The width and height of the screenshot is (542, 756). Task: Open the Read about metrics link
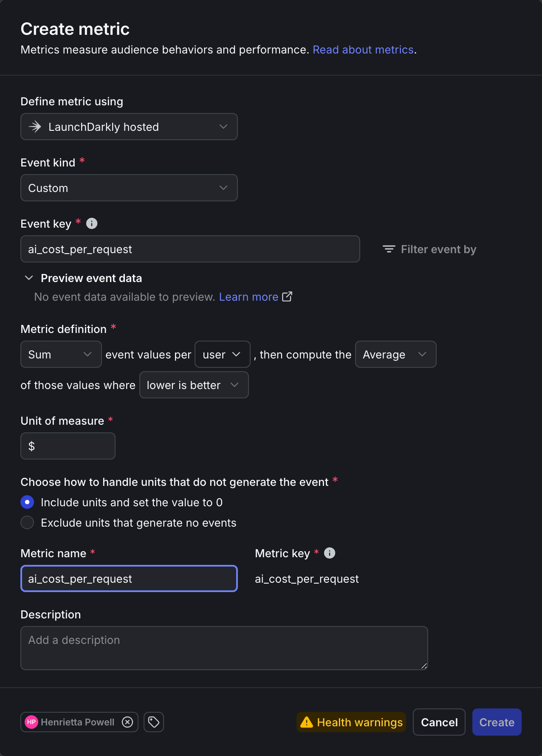[x=363, y=50]
